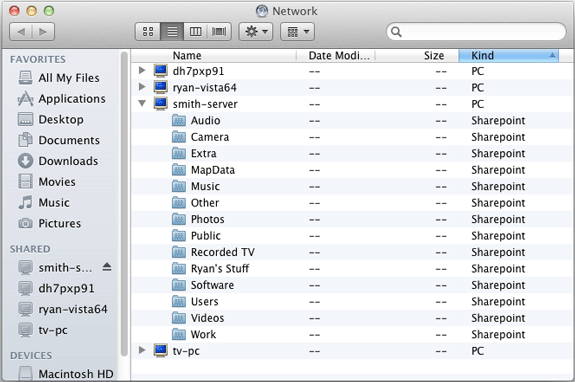Image resolution: width=575 pixels, height=382 pixels.
Task: Select the Music sharepoint folder icon
Action: 179,186
